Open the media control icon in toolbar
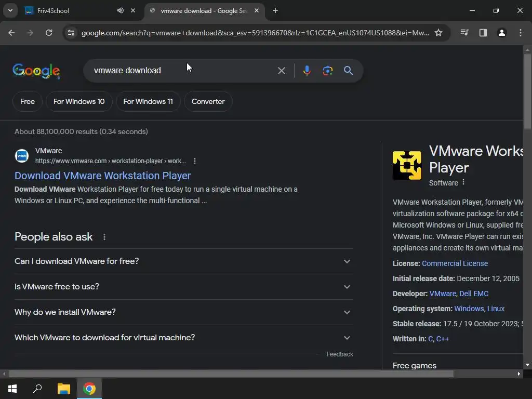The width and height of the screenshot is (532, 399). pyautogui.click(x=464, y=33)
